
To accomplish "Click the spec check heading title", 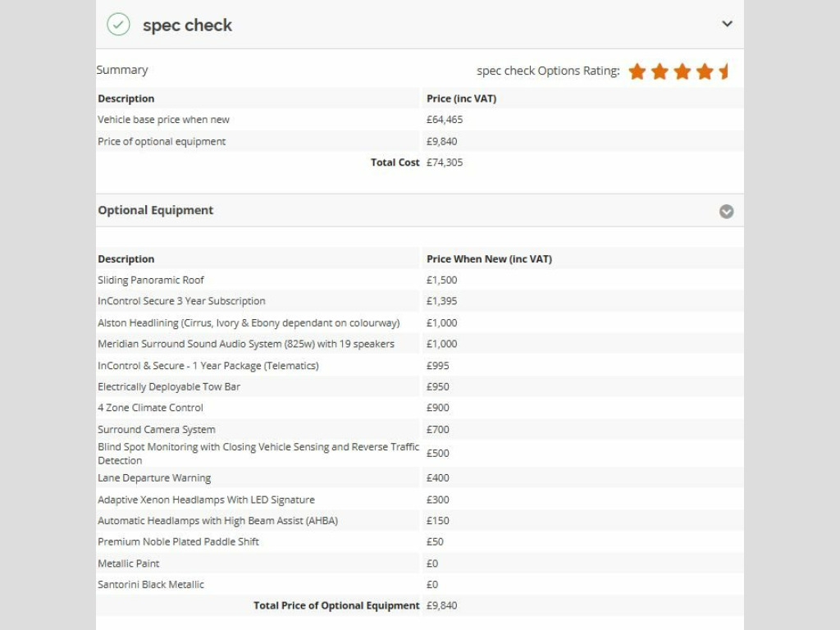I will click(187, 25).
